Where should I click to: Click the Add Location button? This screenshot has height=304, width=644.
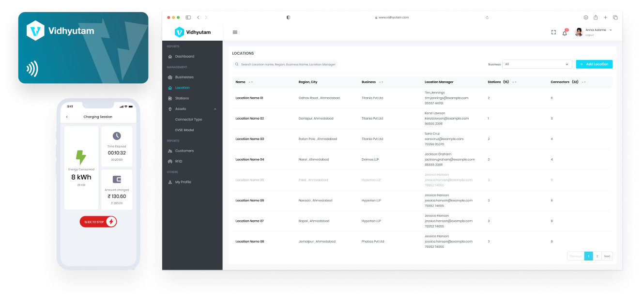tap(594, 64)
